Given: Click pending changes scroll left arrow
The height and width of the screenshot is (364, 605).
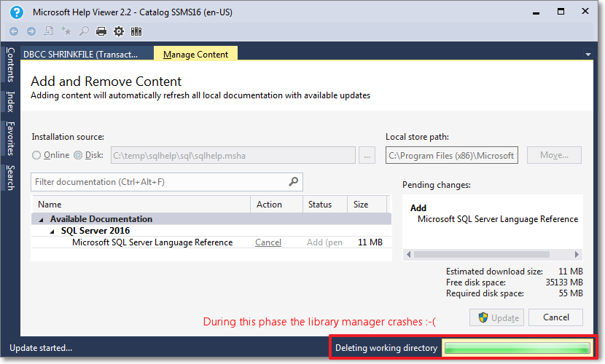Looking at the screenshot, I should (x=409, y=254).
